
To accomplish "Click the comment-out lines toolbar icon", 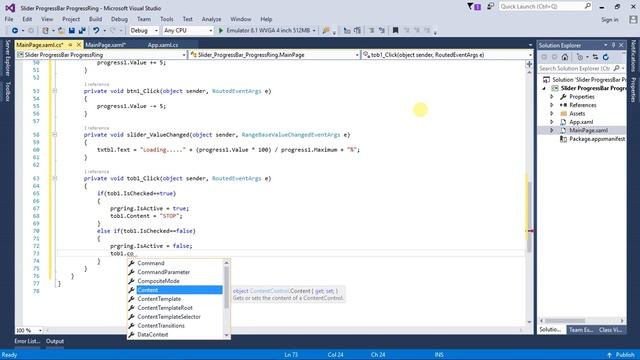I will click(x=371, y=30).
